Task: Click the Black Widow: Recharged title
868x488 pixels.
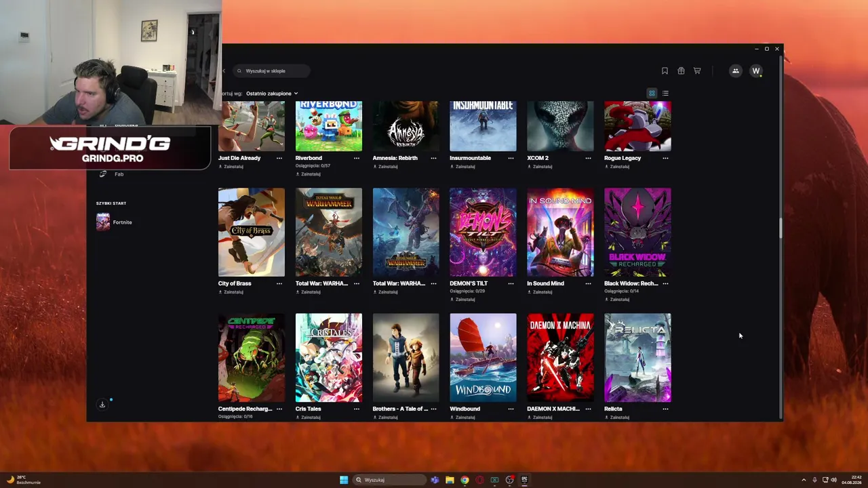Action: coord(631,283)
